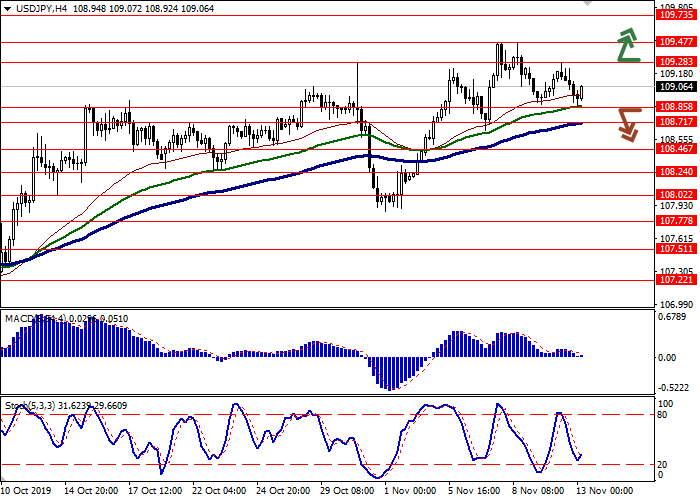Click the 108.240 price level label
This screenshot has width=700, height=500.
[676, 172]
